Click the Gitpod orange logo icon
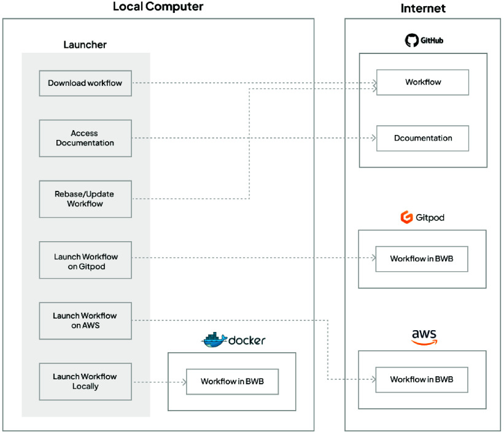504x448 pixels. [405, 217]
